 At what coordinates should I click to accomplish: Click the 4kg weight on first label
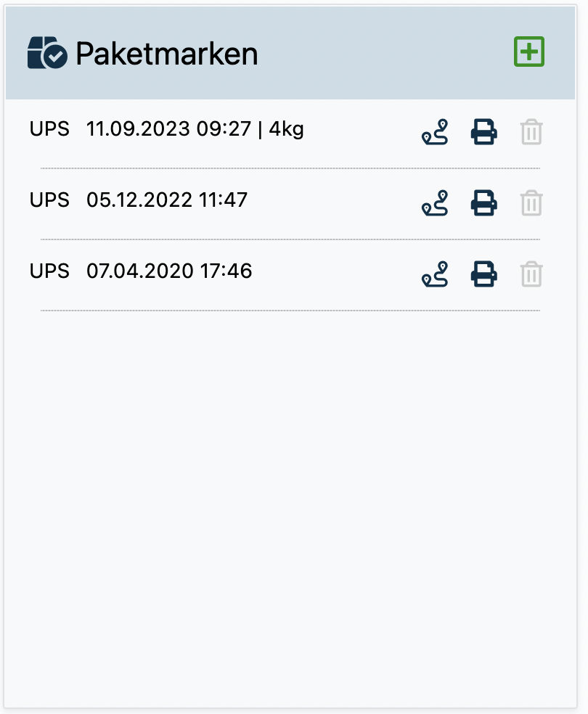[286, 130]
